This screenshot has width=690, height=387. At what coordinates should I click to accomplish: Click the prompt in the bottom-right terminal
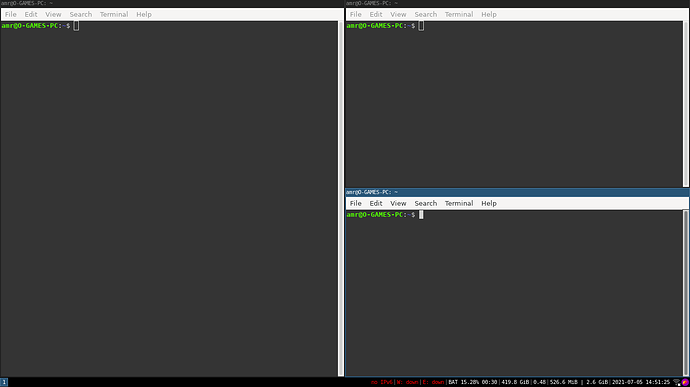pyautogui.click(x=381, y=215)
